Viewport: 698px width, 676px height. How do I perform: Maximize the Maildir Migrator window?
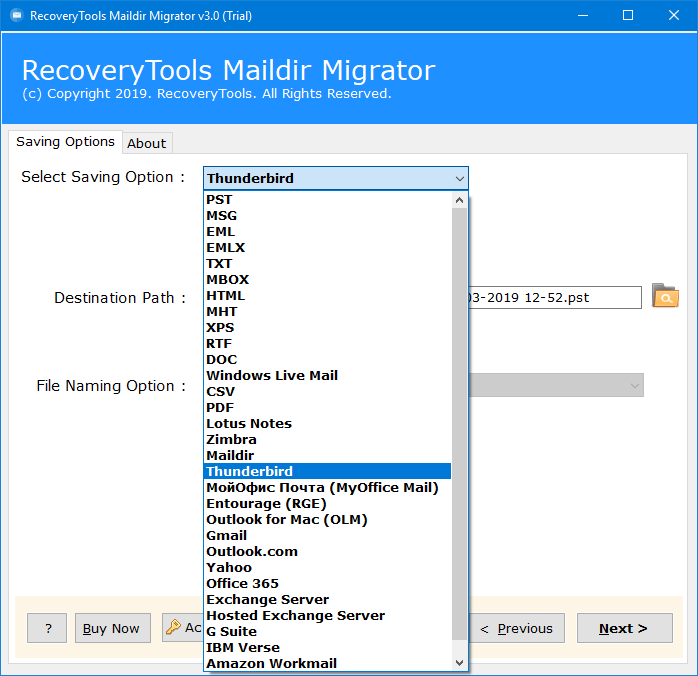pyautogui.click(x=628, y=16)
